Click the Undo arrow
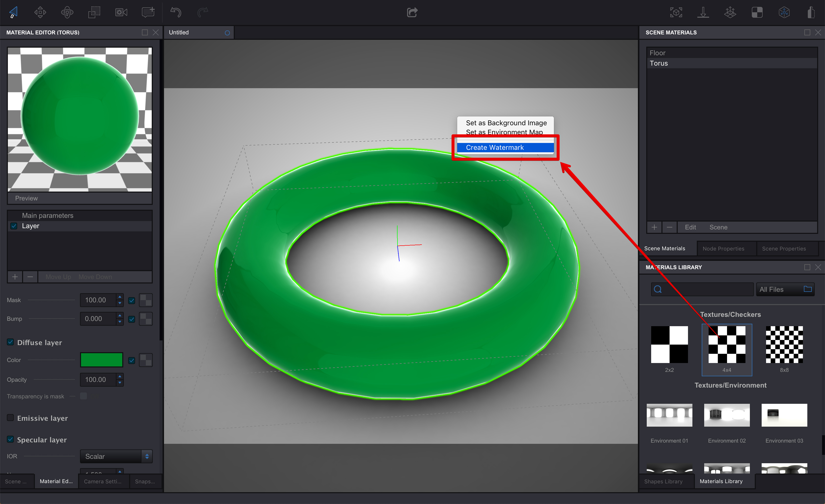 [176, 12]
